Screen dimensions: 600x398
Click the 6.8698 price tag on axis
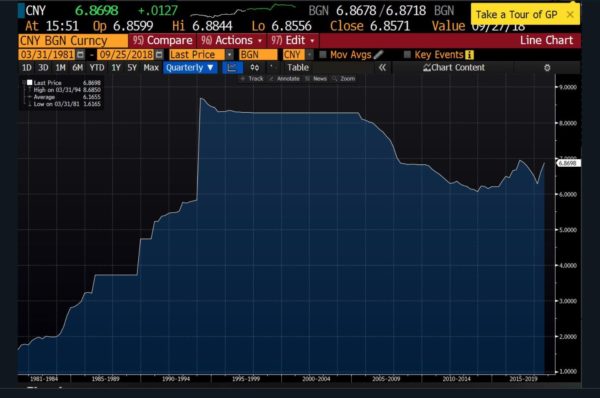coord(568,163)
